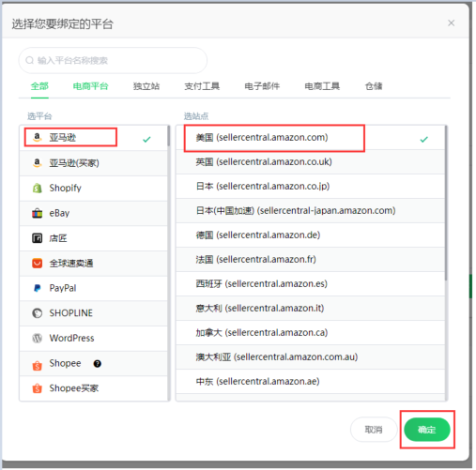476x470 pixels.
Task: Cancel with the 取消 button
Action: 374,430
